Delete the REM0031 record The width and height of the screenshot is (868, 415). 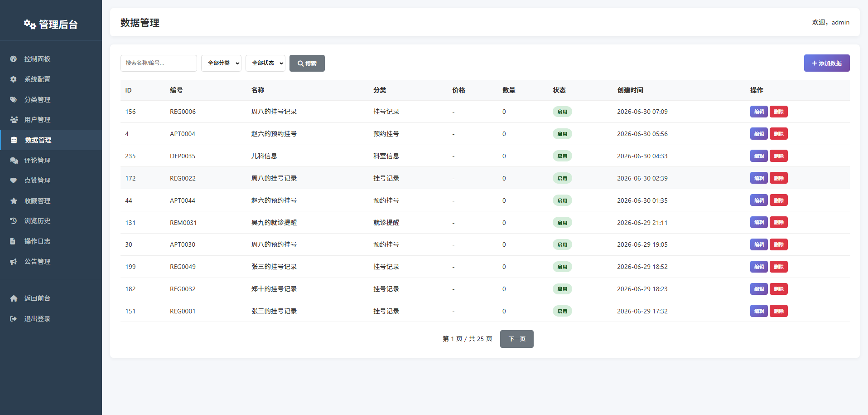[x=779, y=223]
